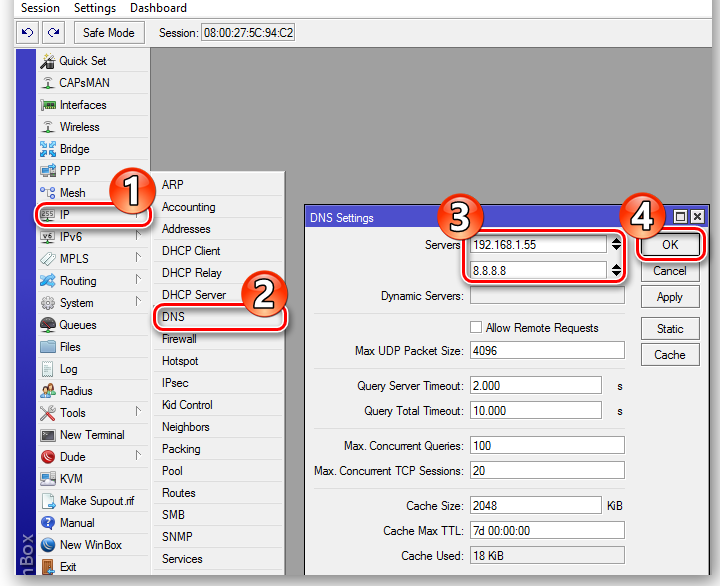The image size is (720, 586).
Task: Click Cancel in DNS Settings
Action: (670, 271)
